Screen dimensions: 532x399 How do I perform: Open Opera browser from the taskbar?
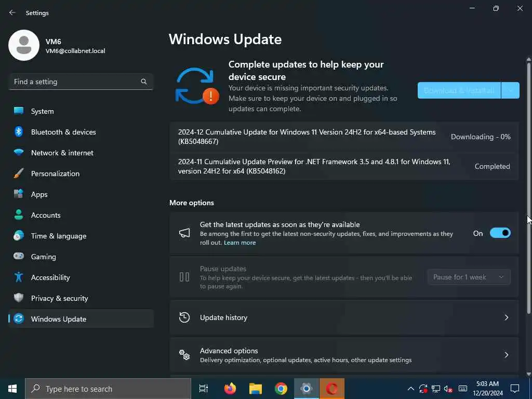[x=332, y=389]
